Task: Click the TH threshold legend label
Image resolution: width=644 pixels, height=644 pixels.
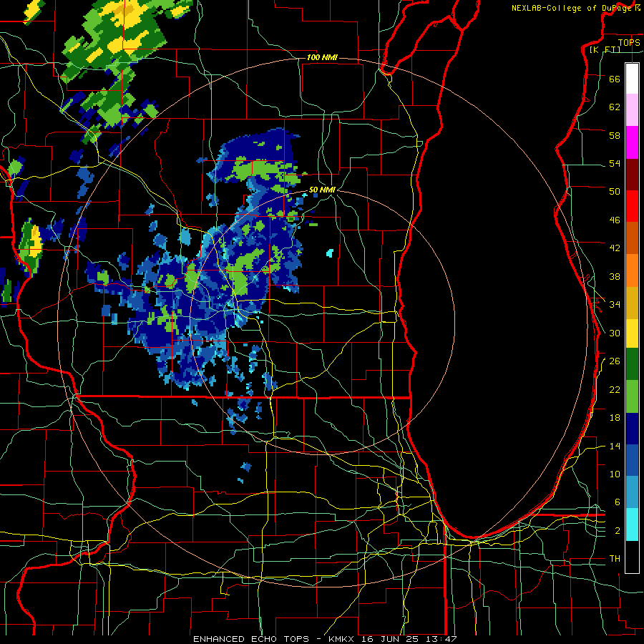Action: click(615, 558)
